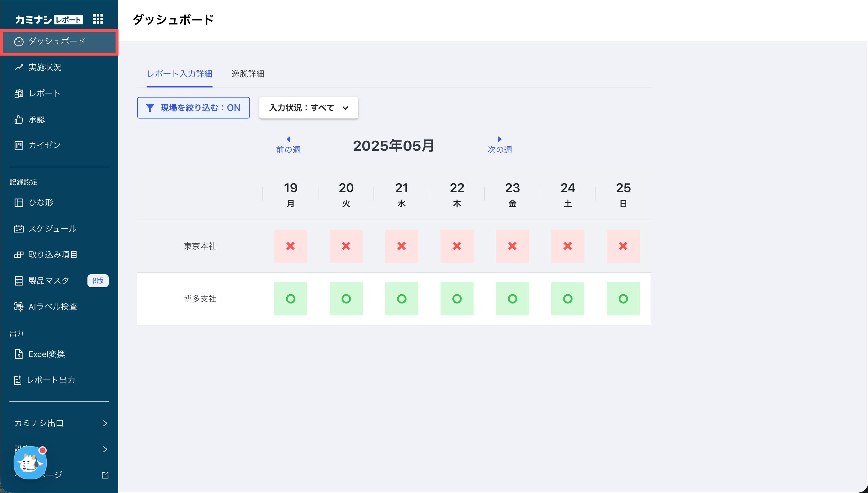Click the レポート出力 export icon
The height and width of the screenshot is (493, 868).
(x=18, y=380)
